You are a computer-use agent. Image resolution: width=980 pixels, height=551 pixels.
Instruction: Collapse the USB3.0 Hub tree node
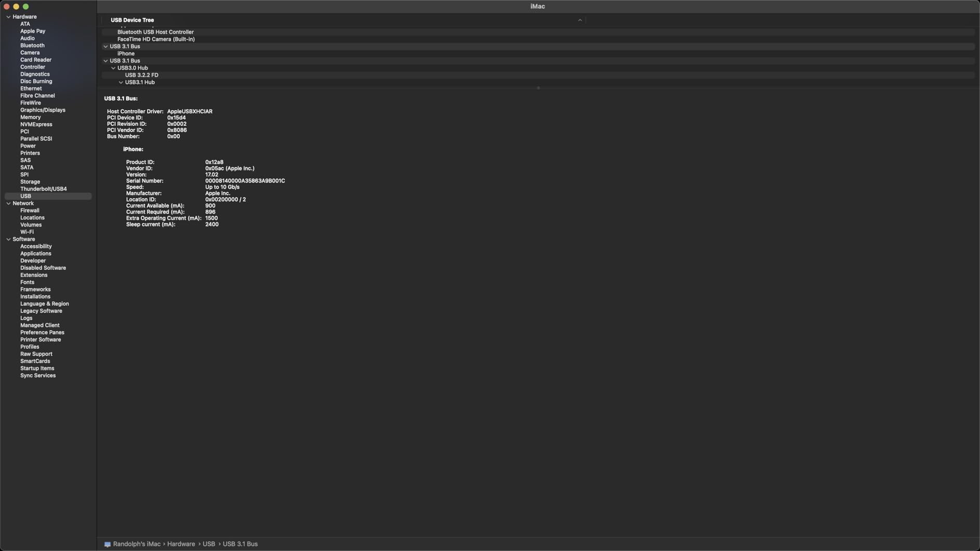coord(113,68)
